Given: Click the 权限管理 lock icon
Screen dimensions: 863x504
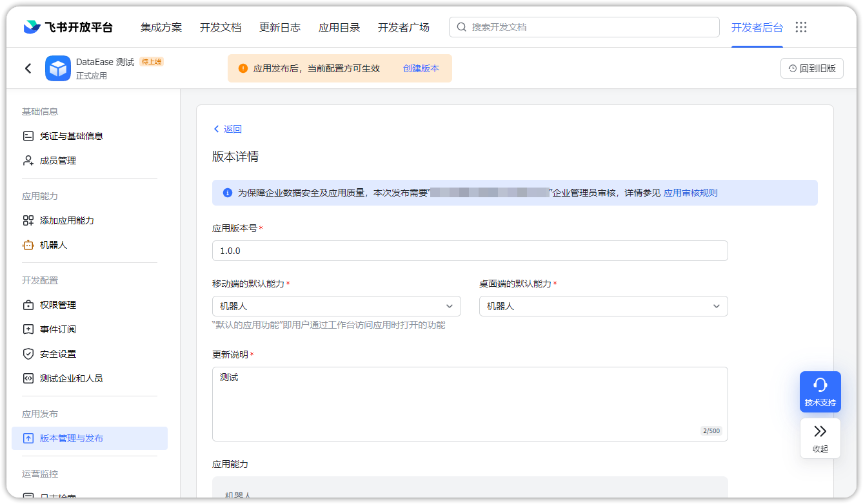Looking at the screenshot, I should tap(28, 305).
